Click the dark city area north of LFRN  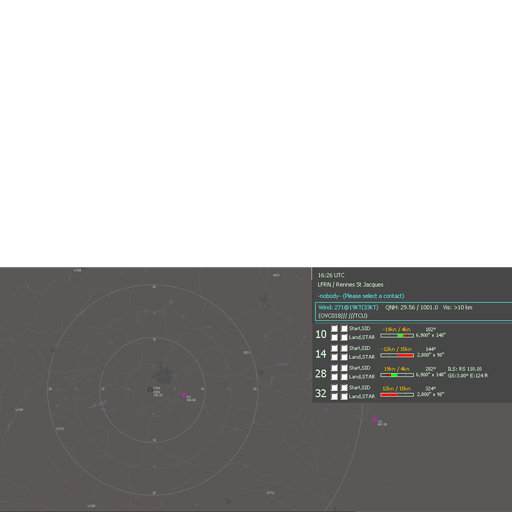[x=163, y=374]
